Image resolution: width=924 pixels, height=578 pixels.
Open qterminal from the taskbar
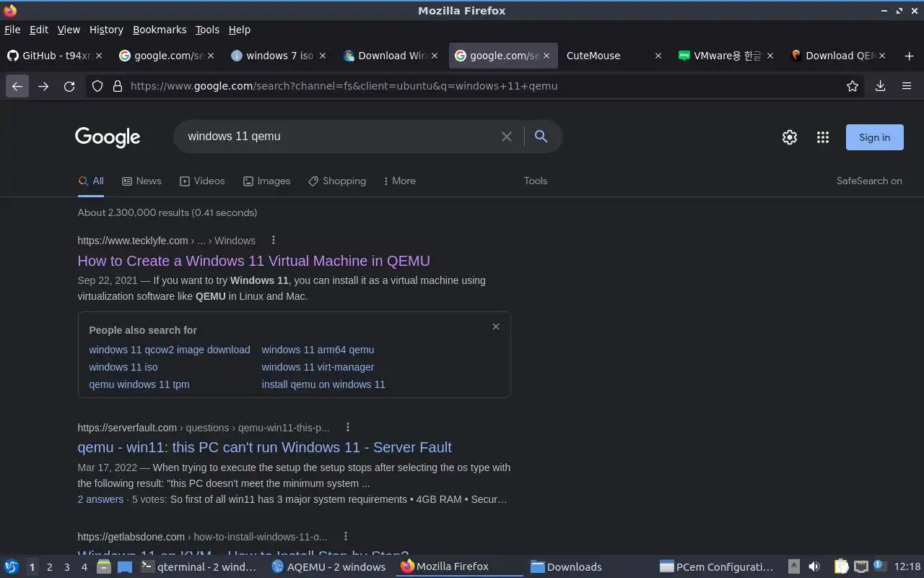pyautogui.click(x=199, y=567)
